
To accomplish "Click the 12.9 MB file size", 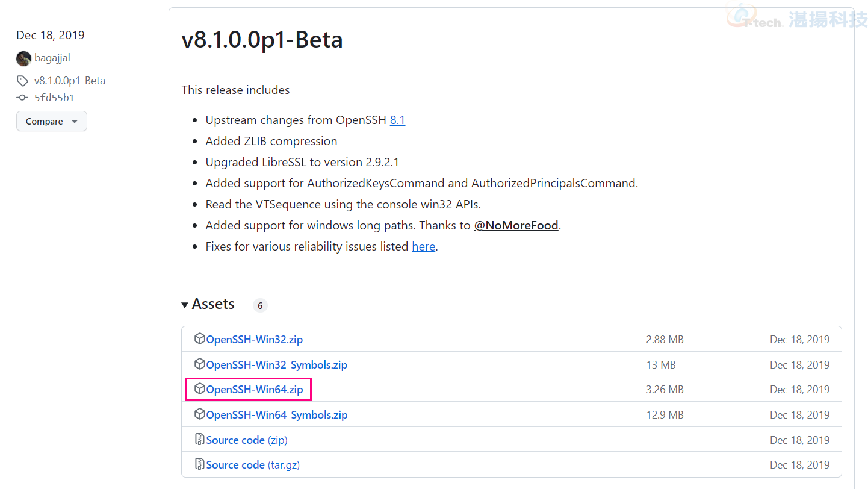I will pyautogui.click(x=665, y=415).
